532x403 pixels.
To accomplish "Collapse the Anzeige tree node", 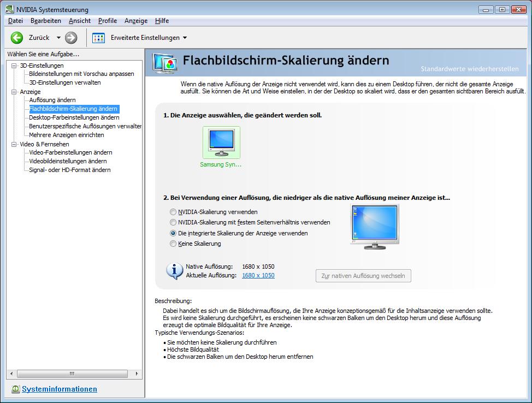I will pos(14,92).
